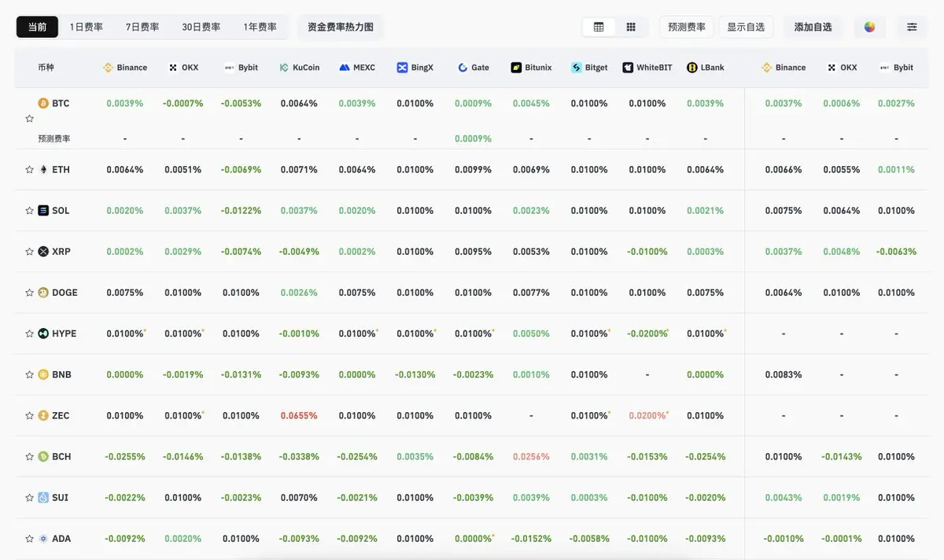This screenshot has height=560, width=944.
Task: Click the ADA coin icon
Action: (43, 539)
